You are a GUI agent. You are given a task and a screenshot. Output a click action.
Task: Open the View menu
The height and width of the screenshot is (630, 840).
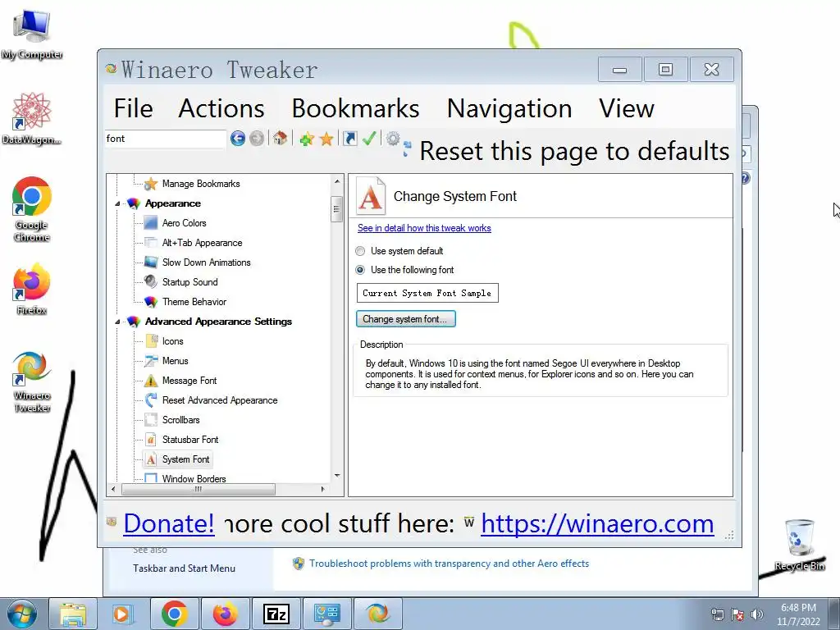pyautogui.click(x=626, y=108)
